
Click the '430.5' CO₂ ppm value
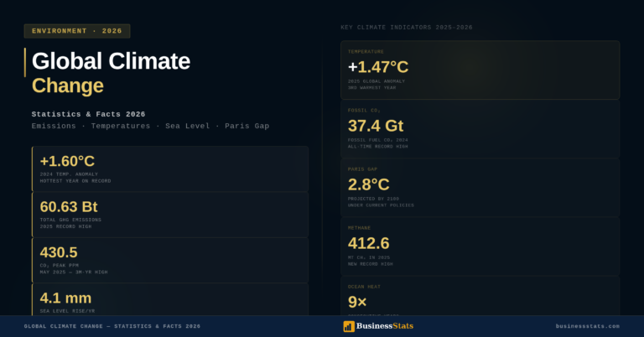pyautogui.click(x=59, y=252)
